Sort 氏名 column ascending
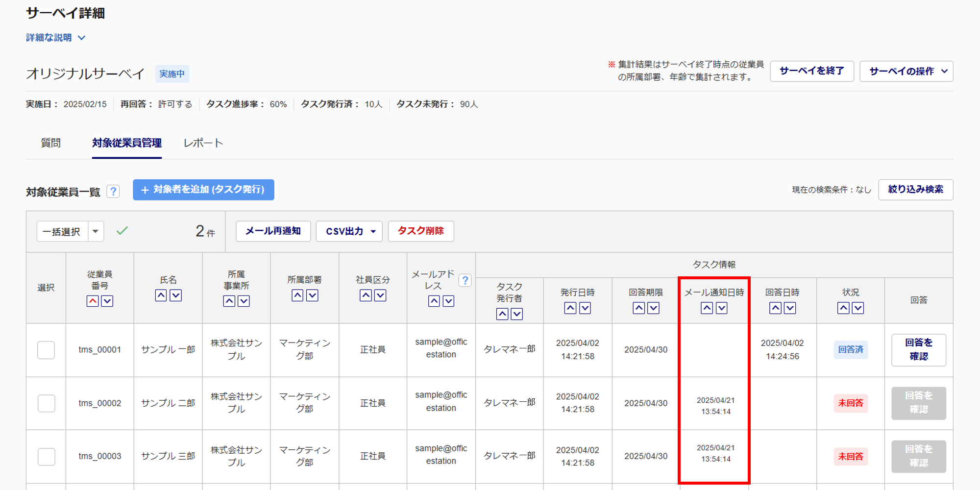This screenshot has width=980, height=490. tap(161, 295)
